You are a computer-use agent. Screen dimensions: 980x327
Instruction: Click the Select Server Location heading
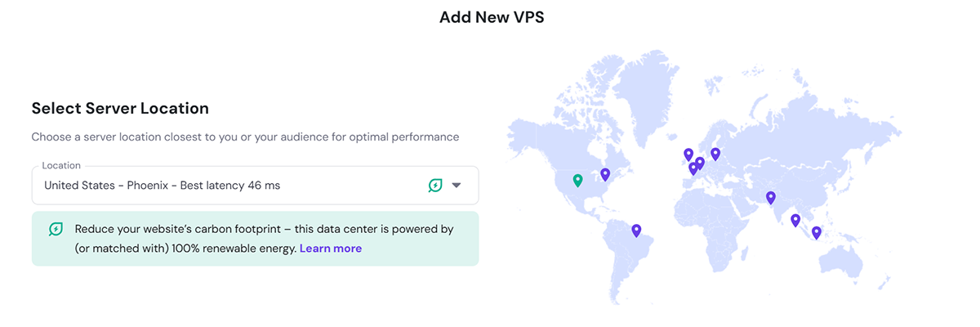[x=120, y=108]
